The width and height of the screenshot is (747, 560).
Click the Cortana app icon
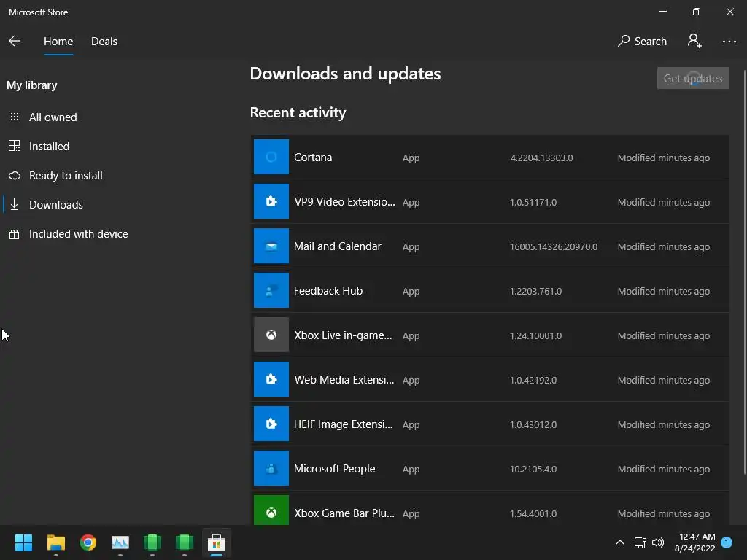pyautogui.click(x=271, y=157)
